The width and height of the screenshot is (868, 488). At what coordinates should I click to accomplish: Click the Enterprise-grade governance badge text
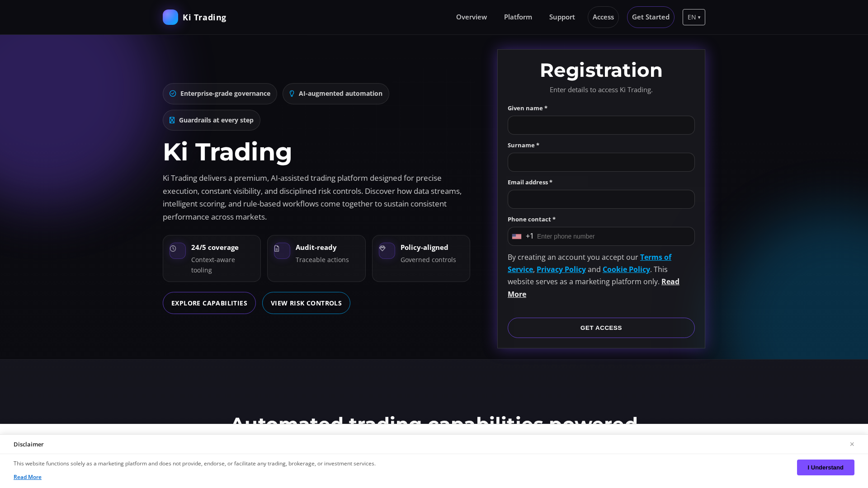tap(225, 94)
